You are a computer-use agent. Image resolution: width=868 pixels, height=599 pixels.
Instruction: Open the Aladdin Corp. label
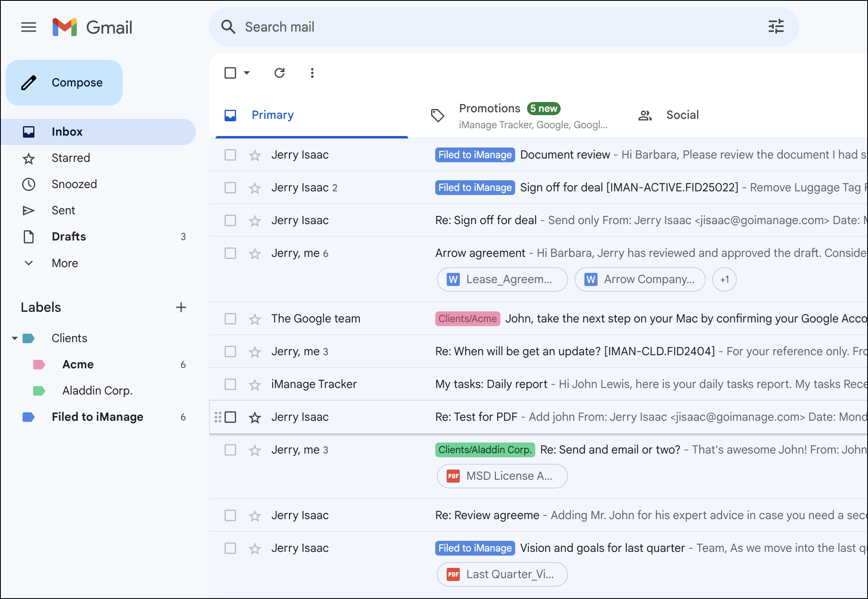point(98,391)
